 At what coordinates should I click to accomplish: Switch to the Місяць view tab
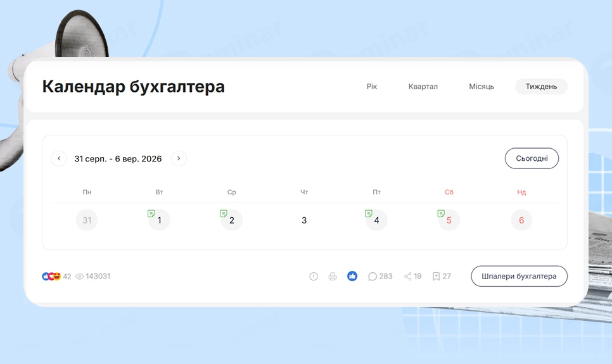click(x=481, y=86)
